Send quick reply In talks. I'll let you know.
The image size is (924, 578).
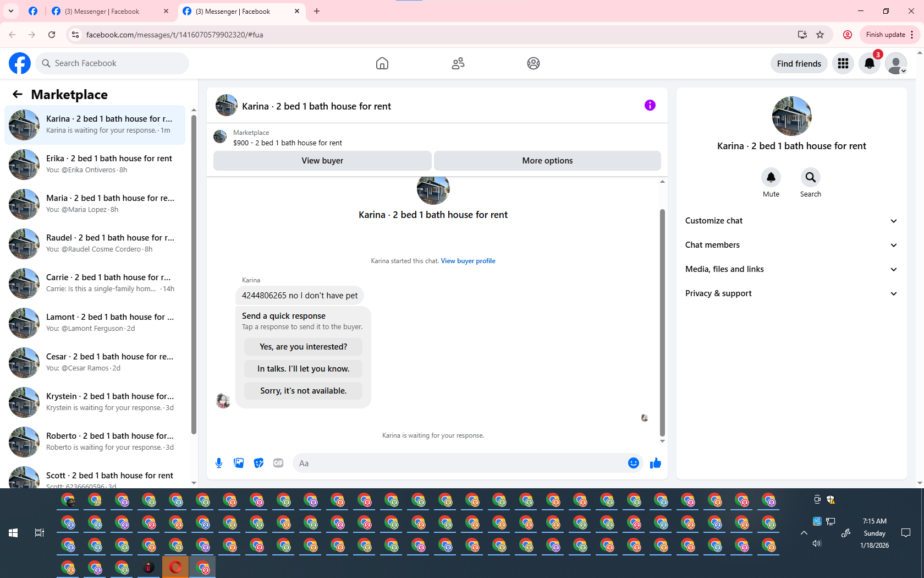tap(304, 369)
